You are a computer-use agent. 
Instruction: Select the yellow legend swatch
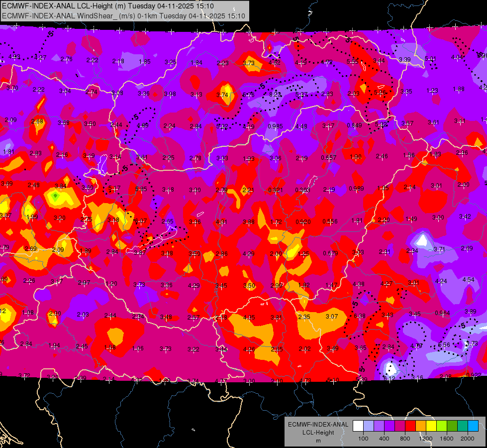click(431, 426)
